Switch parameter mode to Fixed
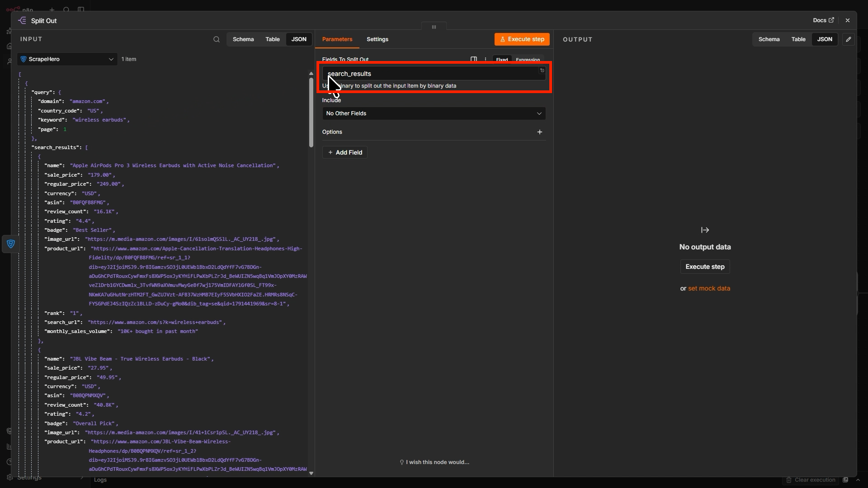The image size is (868, 488). (x=502, y=60)
